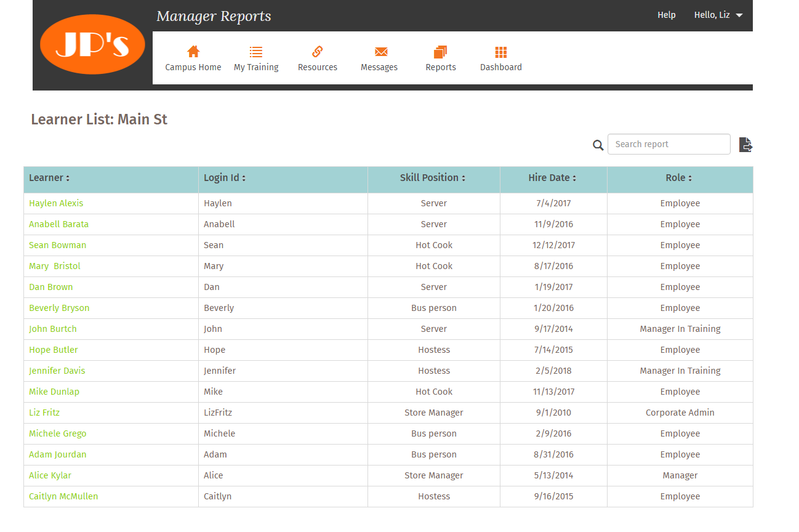
Task: Click the JP's logo
Action: tap(92, 44)
